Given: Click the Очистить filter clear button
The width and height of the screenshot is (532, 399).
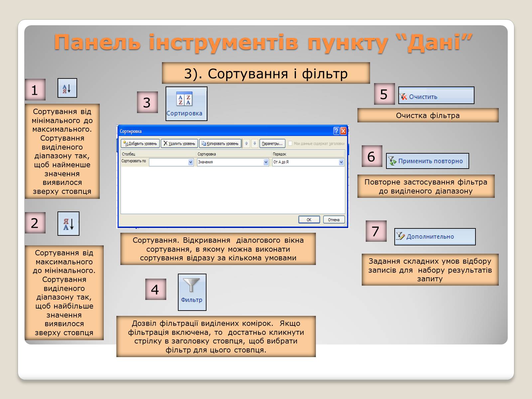Looking at the screenshot, I should point(436,96).
